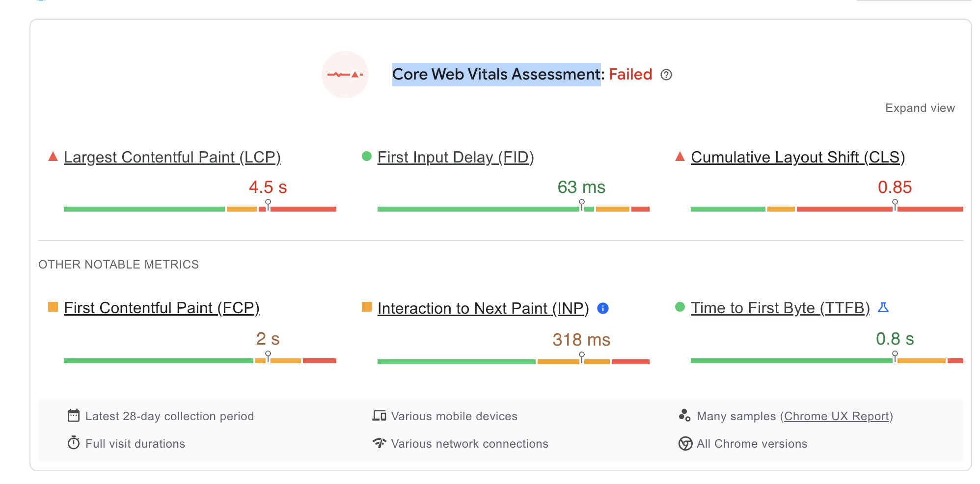This screenshot has height=484, width=980.
Task: Open Largest Contentful Paint (LCP) link
Action: tap(172, 157)
